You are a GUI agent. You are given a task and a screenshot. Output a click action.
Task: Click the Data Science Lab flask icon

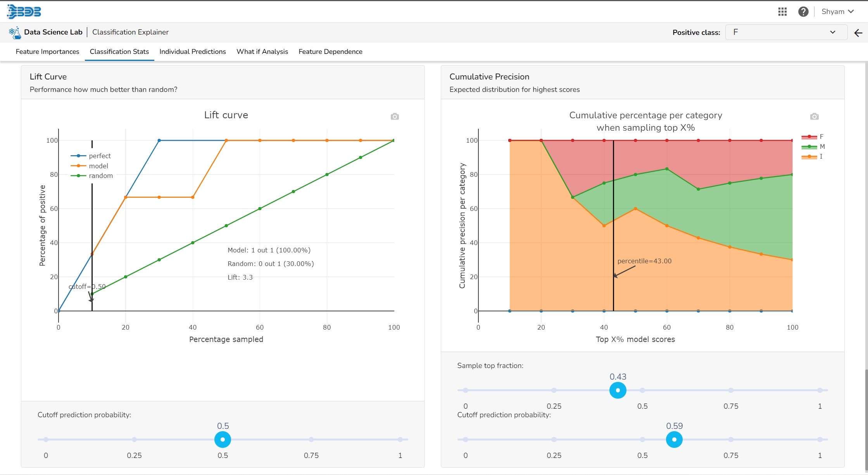15,33
